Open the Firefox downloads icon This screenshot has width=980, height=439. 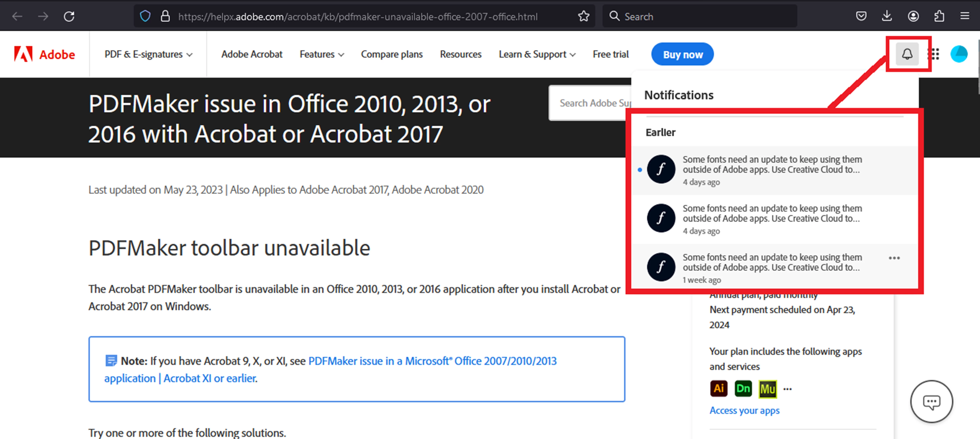887,16
